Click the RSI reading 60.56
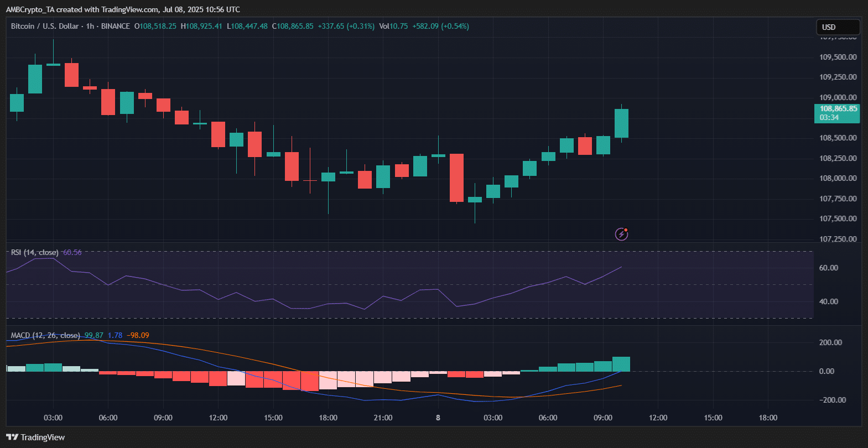868x448 pixels. [72, 253]
